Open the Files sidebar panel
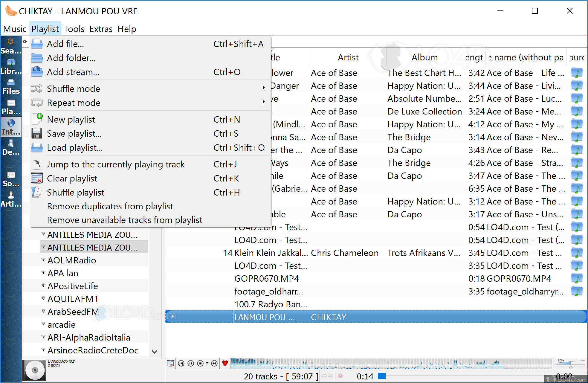The height and width of the screenshot is (383, 588). click(x=11, y=87)
